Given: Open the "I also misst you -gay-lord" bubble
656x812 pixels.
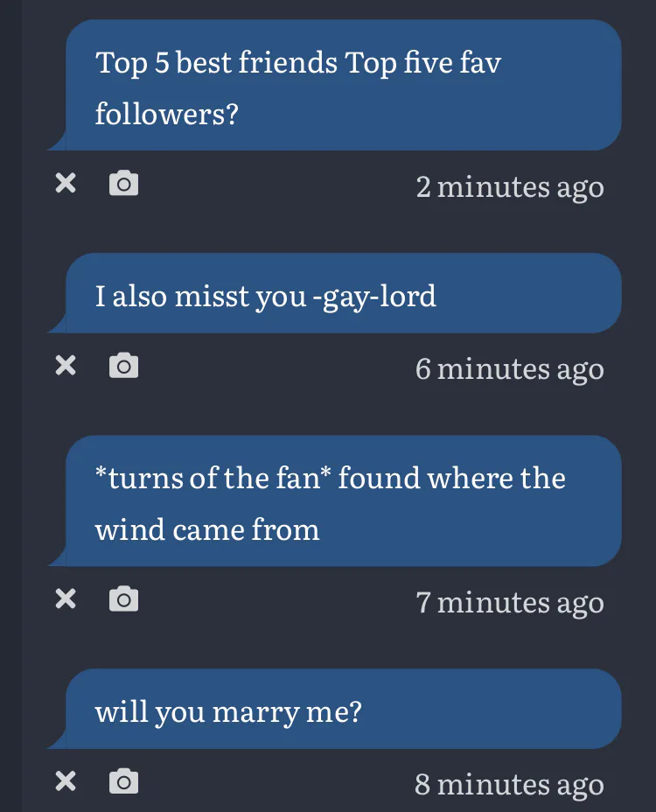Looking at the screenshot, I should coord(343,294).
